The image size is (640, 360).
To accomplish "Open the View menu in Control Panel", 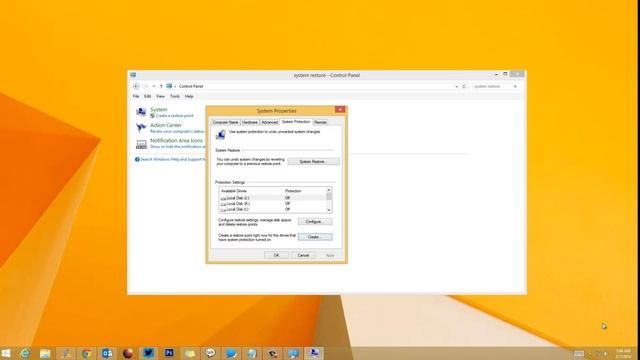I will point(160,96).
